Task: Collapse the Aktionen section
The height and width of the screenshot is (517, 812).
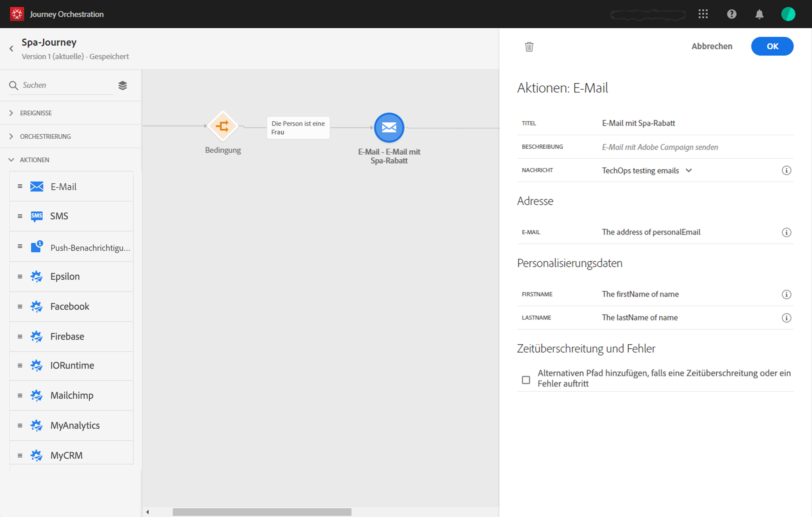Action: tap(34, 160)
